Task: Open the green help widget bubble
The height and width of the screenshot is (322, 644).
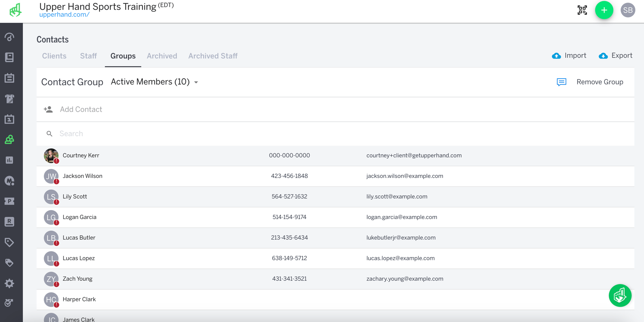Action: click(x=620, y=295)
